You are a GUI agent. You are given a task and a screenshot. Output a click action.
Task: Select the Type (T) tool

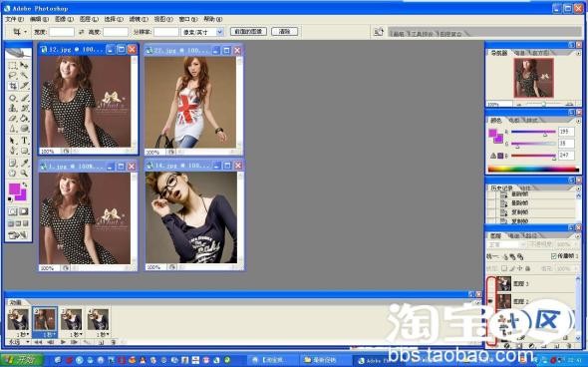[24, 140]
